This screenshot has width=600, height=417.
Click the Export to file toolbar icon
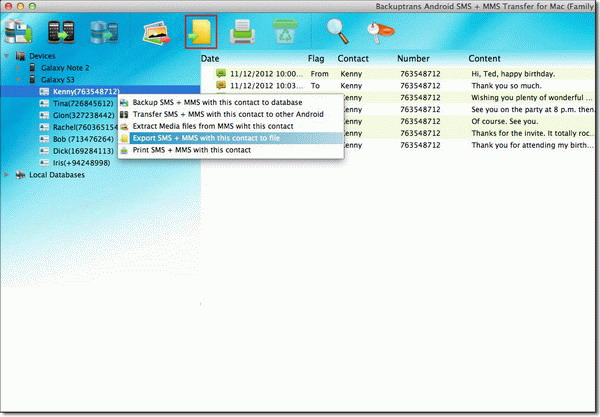tap(201, 32)
